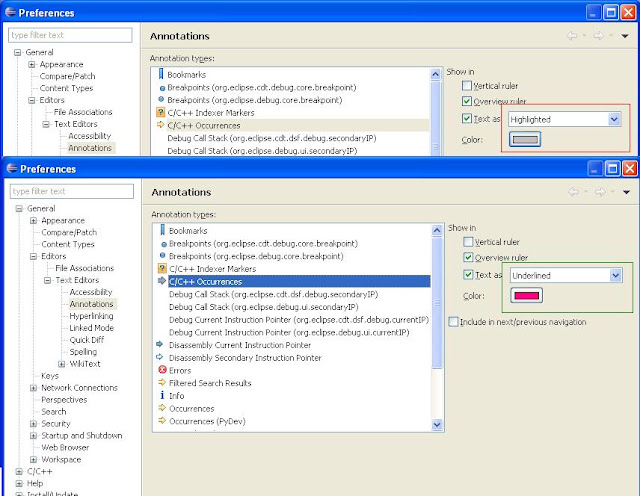Click the debug.core breakpoint icon in lower window

click(x=162, y=256)
